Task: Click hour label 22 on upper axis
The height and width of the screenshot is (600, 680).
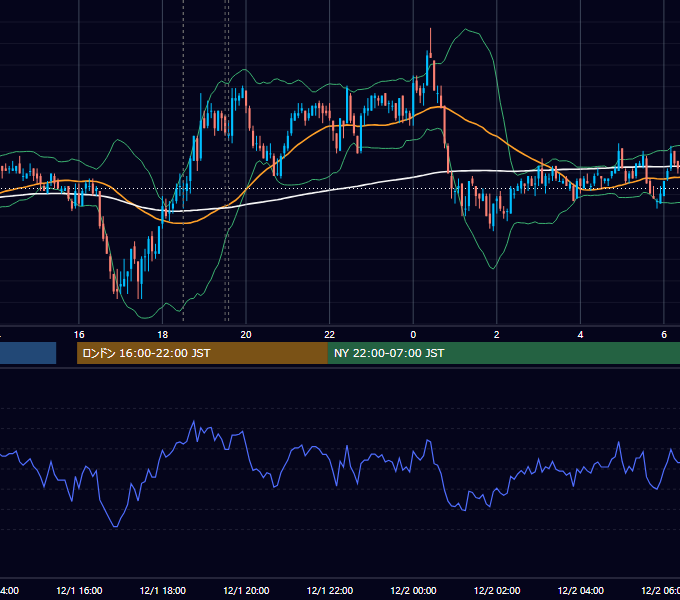Action: 330,335
